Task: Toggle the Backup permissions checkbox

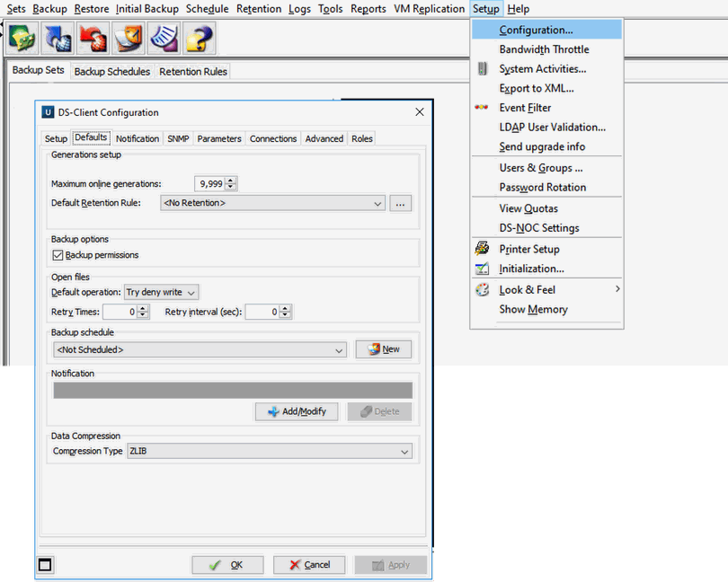Action: click(58, 255)
